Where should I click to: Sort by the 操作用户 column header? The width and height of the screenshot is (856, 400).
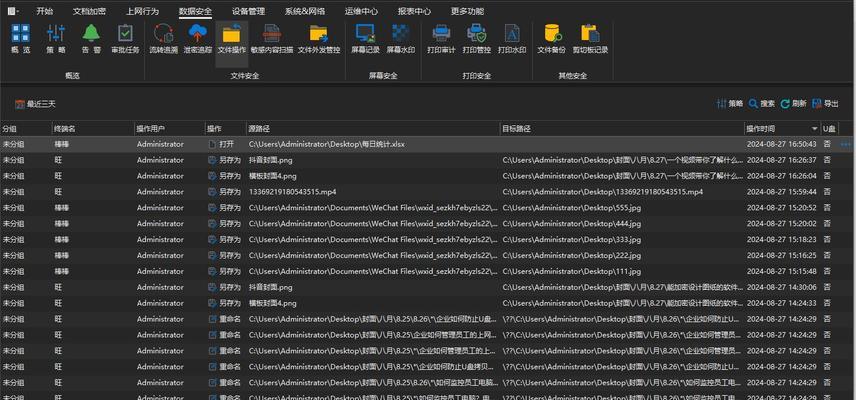click(169, 129)
